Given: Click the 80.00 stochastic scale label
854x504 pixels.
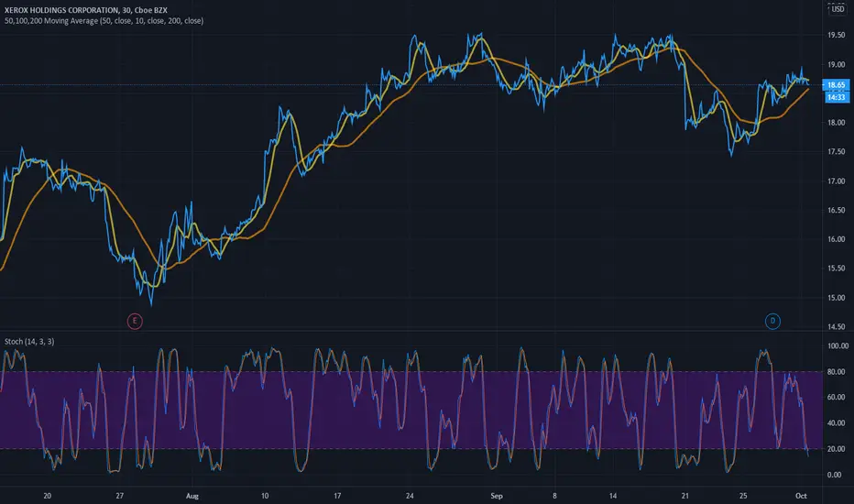Looking at the screenshot, I should pyautogui.click(x=836, y=372).
